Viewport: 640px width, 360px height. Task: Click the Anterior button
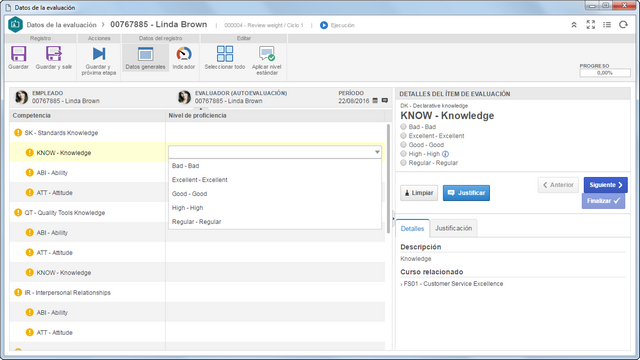558,185
